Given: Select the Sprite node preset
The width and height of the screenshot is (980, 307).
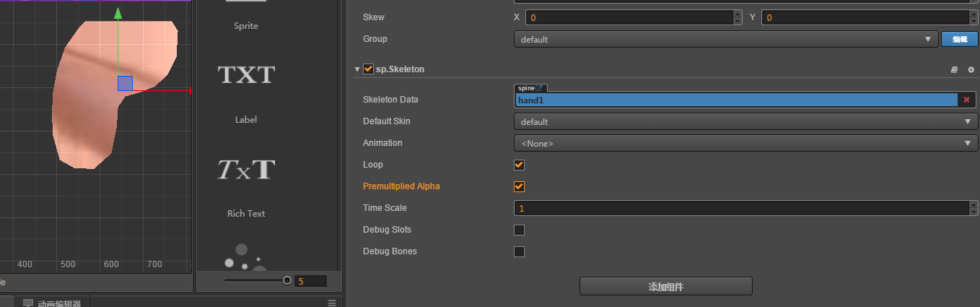Looking at the screenshot, I should (x=246, y=9).
